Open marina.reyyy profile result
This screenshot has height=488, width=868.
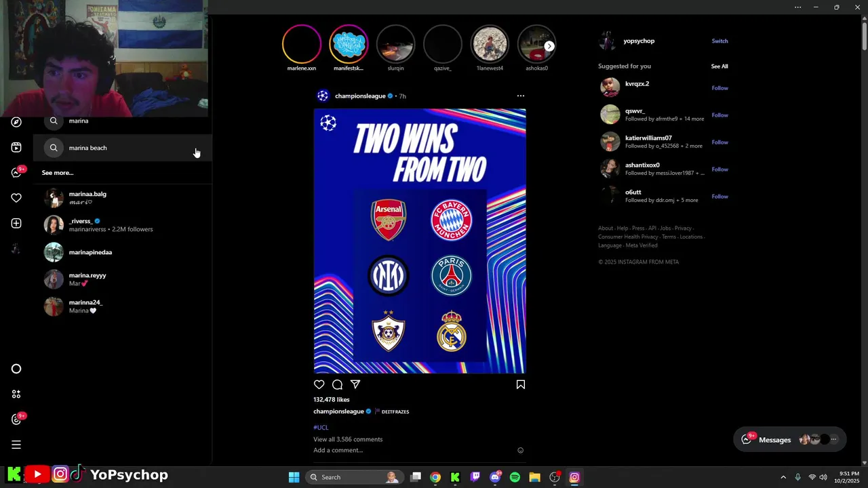point(123,279)
